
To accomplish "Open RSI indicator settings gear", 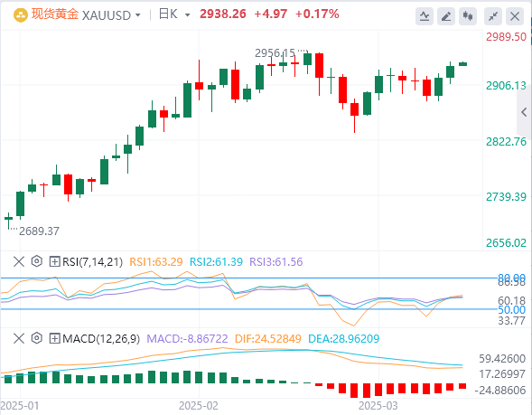I will click(37, 261).
